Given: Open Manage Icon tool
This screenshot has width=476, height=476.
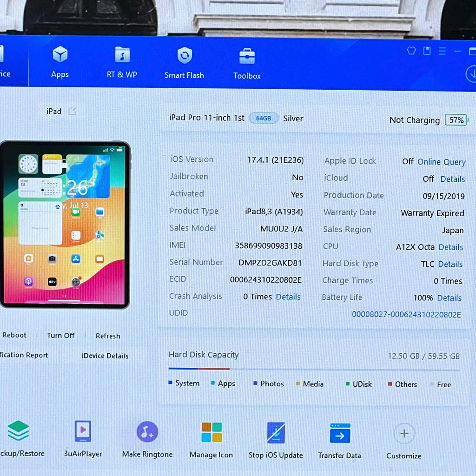Looking at the screenshot, I should (x=212, y=440).
